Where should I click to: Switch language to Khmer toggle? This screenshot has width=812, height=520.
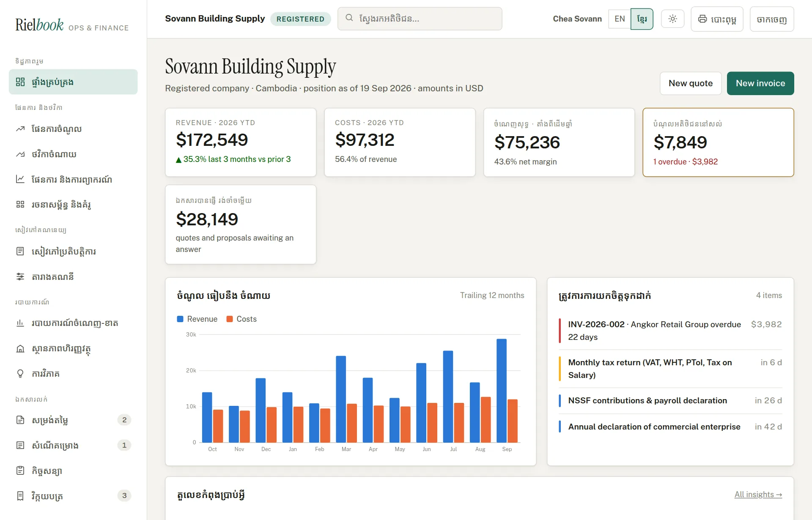(642, 19)
